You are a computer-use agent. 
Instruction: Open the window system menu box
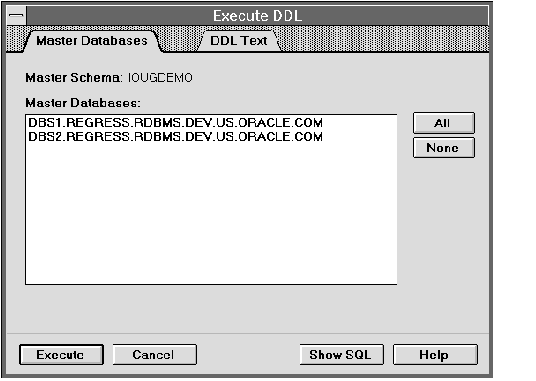(16, 16)
